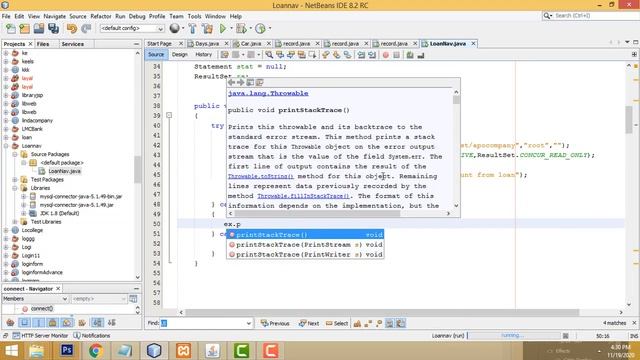Toggle Show Non-Public Members filter in Navigator
Image resolution: width=640 pixels, height=360 pixels.
(x=53, y=323)
